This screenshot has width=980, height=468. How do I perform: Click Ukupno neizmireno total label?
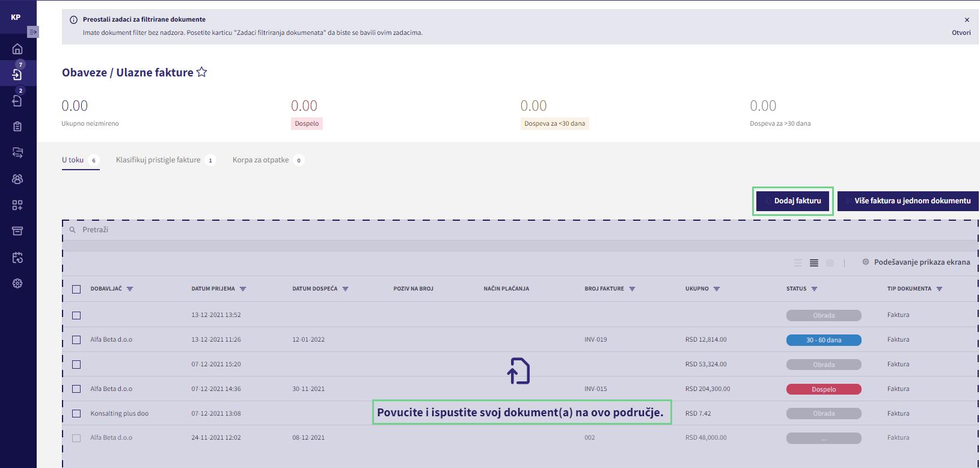[x=90, y=123]
